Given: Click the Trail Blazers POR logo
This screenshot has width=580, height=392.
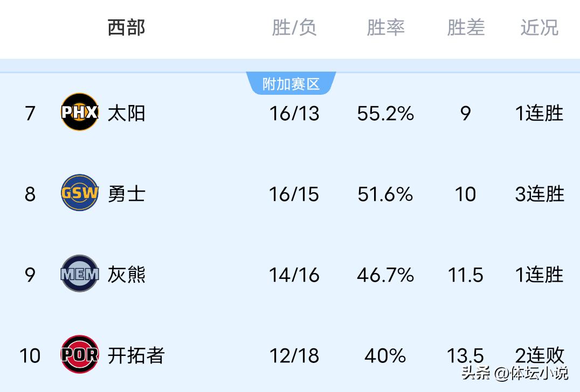Looking at the screenshot, I should coord(79,354).
